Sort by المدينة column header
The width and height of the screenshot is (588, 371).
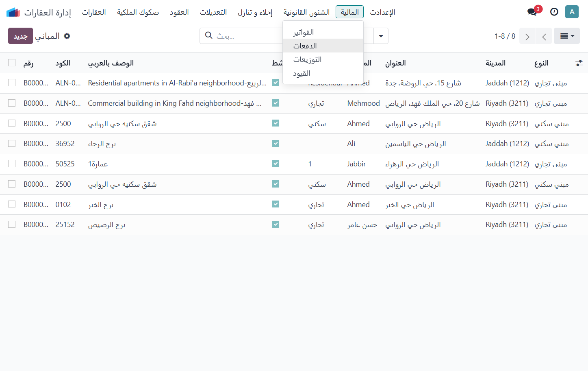tap(495, 63)
